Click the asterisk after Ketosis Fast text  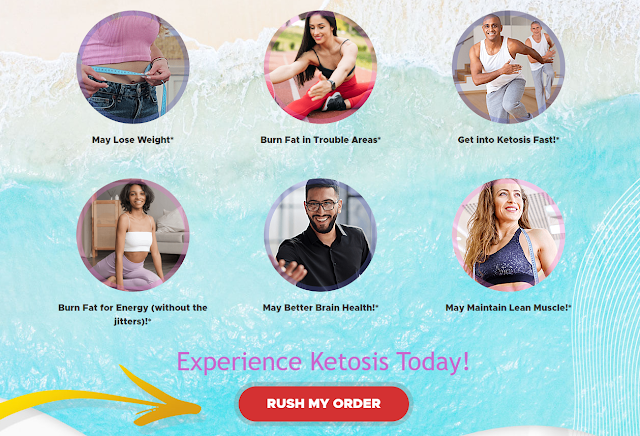tap(558, 139)
